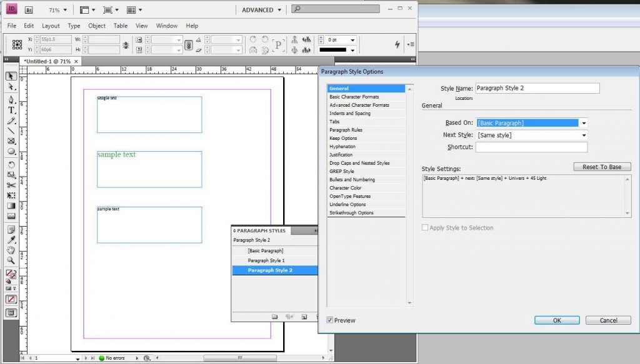The image size is (640, 364).
Task: Select the Zoom magnifier tool
Action: pos(11,260)
